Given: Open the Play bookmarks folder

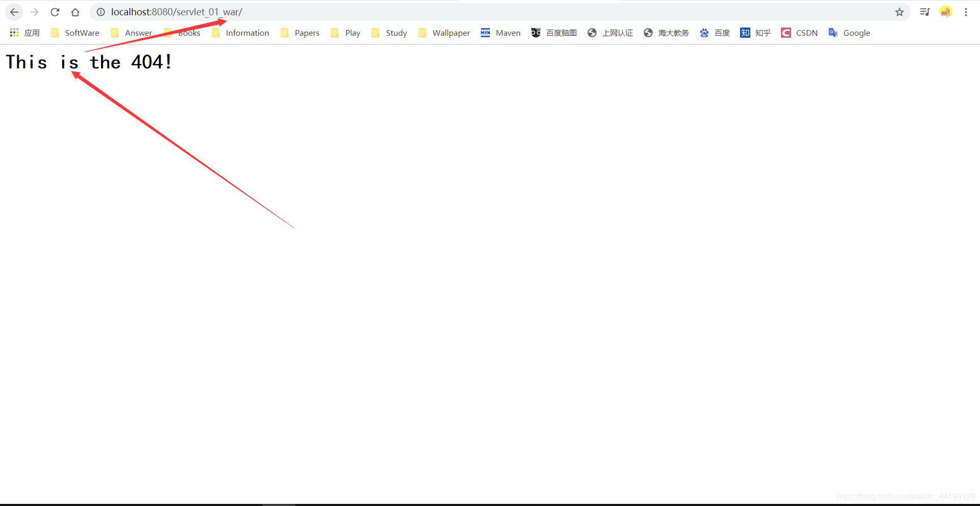Looking at the screenshot, I should (346, 33).
